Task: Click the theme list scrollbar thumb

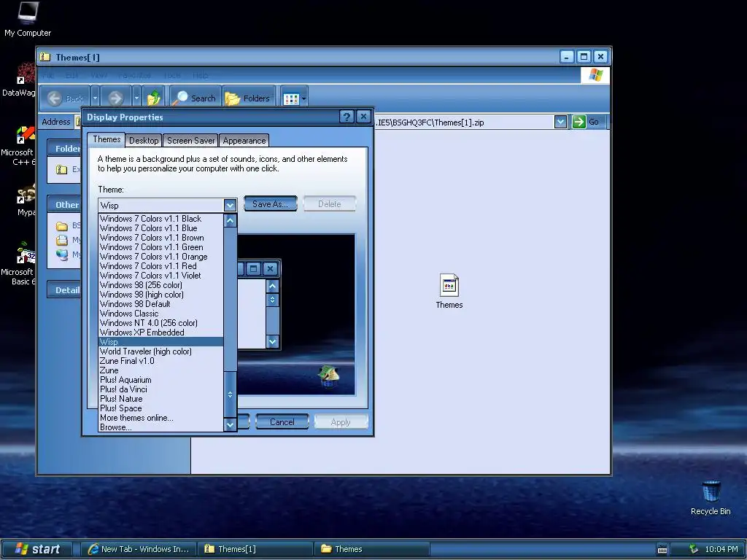Action: click(x=230, y=394)
